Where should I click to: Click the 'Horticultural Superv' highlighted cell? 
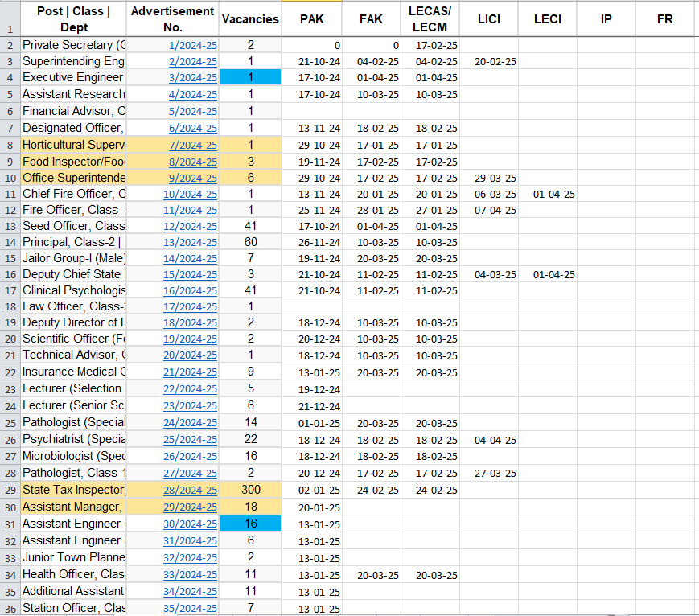(x=73, y=145)
